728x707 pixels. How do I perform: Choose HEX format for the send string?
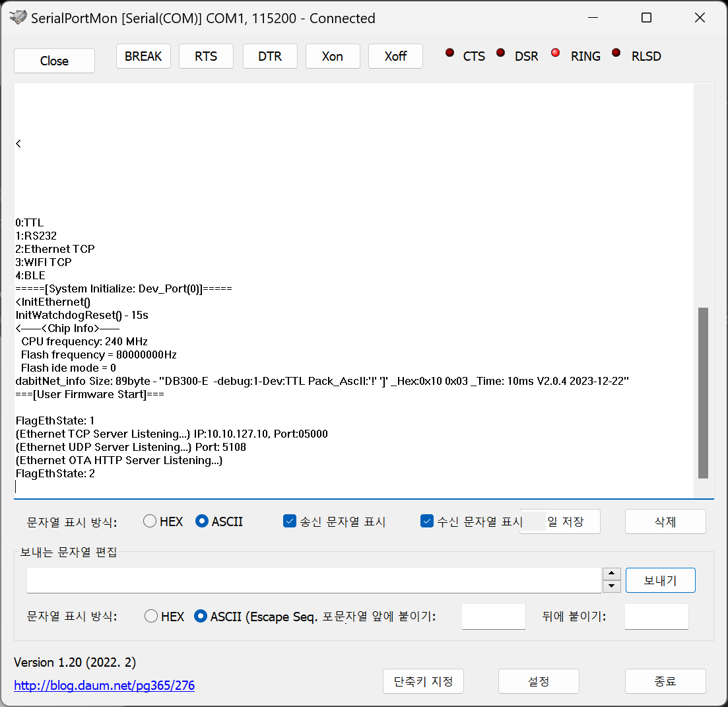[151, 617]
